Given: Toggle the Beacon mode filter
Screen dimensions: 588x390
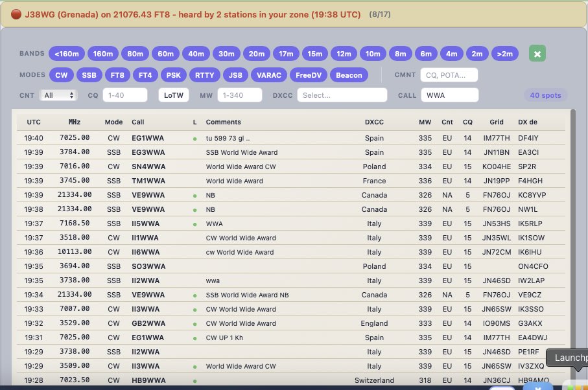Looking at the screenshot, I should click(x=349, y=75).
